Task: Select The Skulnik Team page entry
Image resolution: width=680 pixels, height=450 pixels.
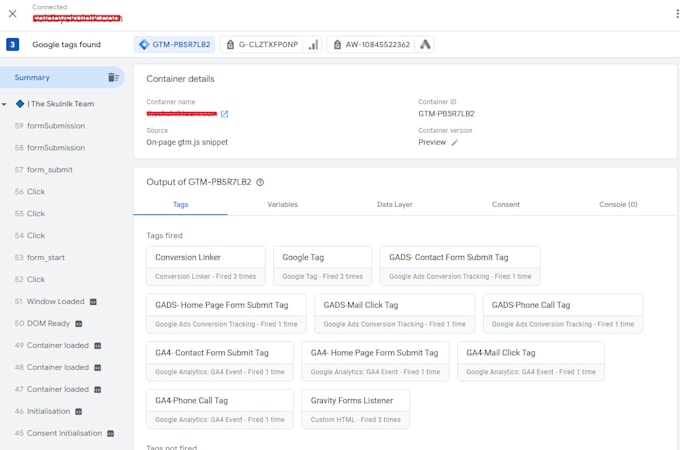Action: point(61,104)
